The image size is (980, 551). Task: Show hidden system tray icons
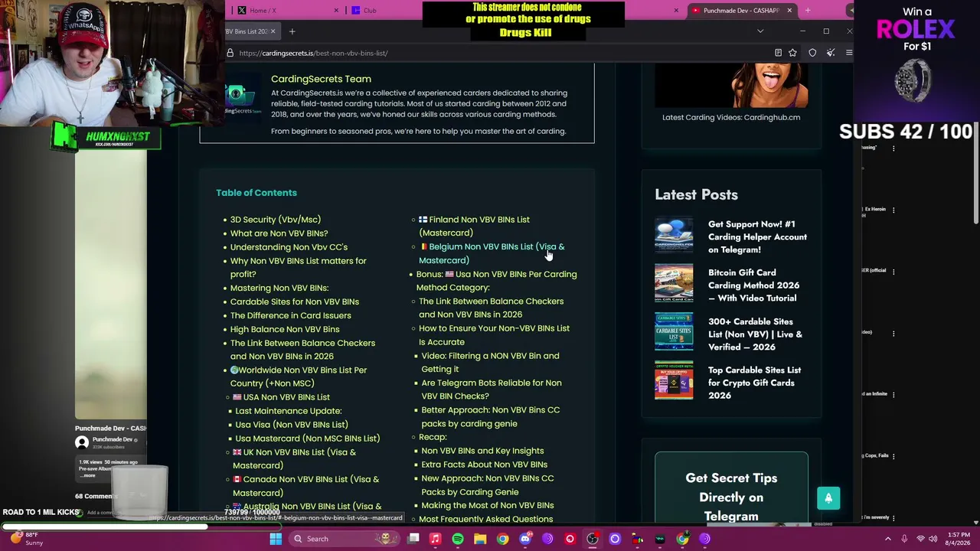(888, 539)
